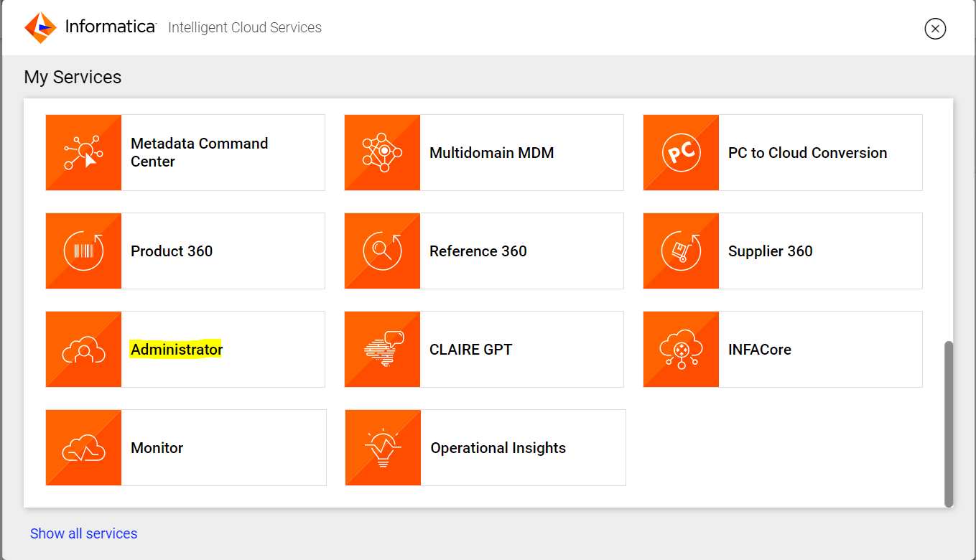Open the Operational Insights label
The image size is (976, 560).
point(498,448)
